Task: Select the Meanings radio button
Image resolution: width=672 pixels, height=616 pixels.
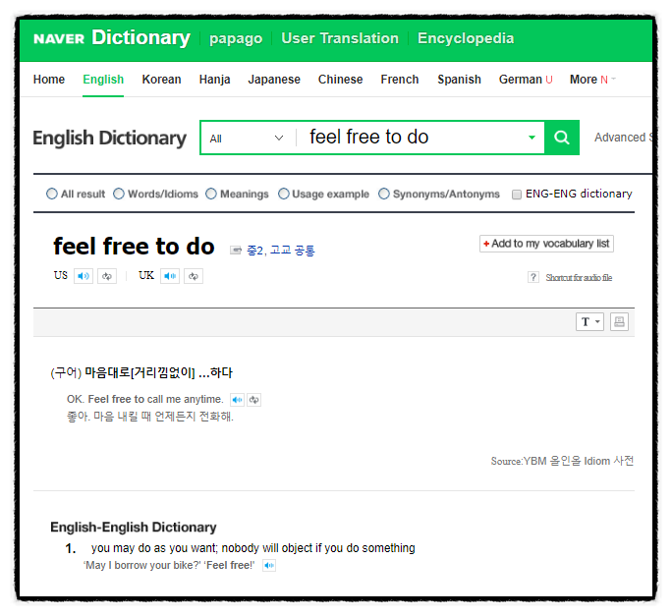Action: click(211, 194)
